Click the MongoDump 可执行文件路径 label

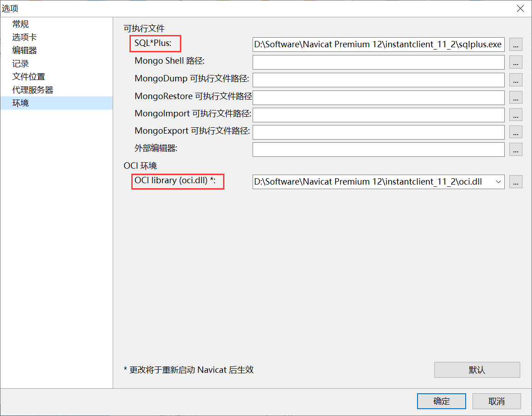point(192,79)
